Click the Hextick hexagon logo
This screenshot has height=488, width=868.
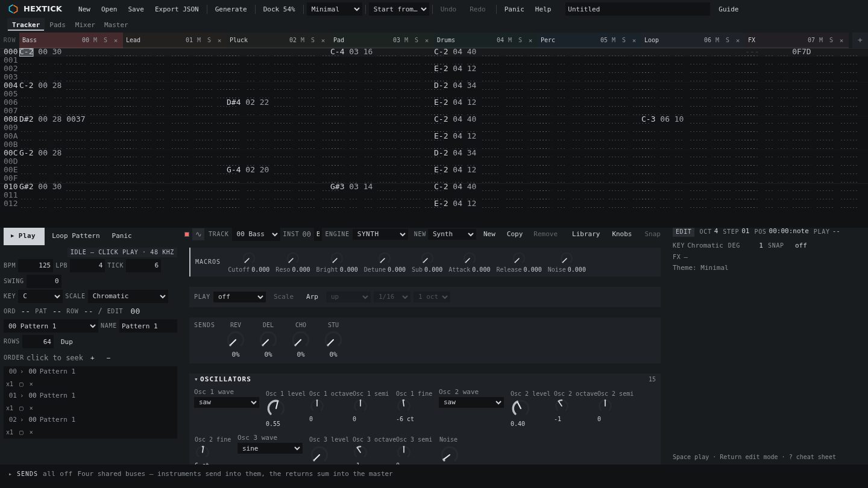[13, 9]
